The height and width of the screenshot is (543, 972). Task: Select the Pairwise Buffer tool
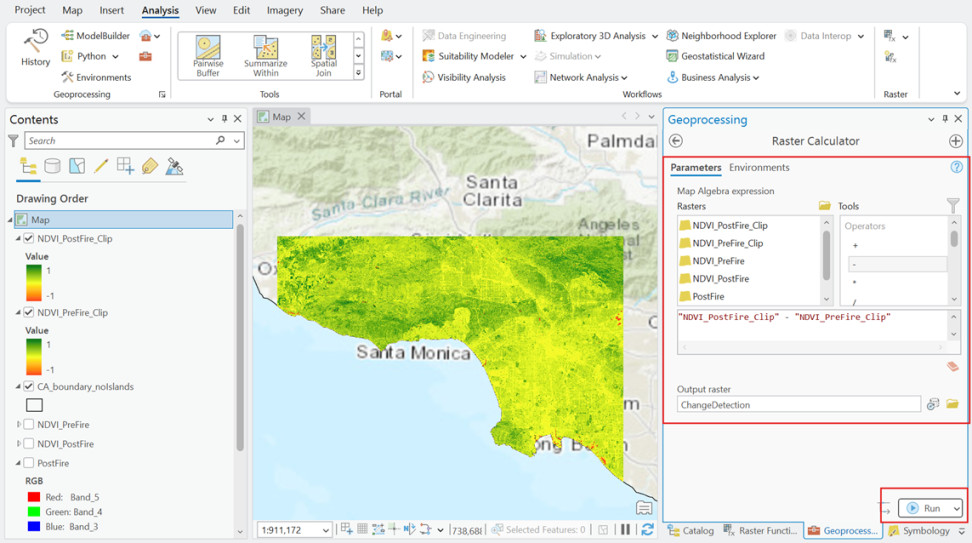[x=208, y=56]
